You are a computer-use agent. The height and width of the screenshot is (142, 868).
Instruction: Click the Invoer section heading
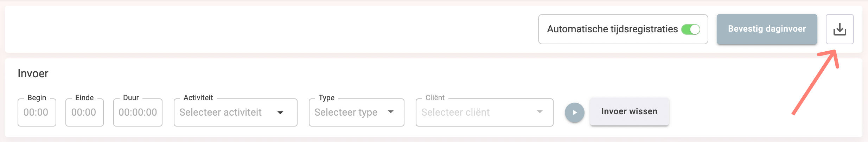pos(33,73)
